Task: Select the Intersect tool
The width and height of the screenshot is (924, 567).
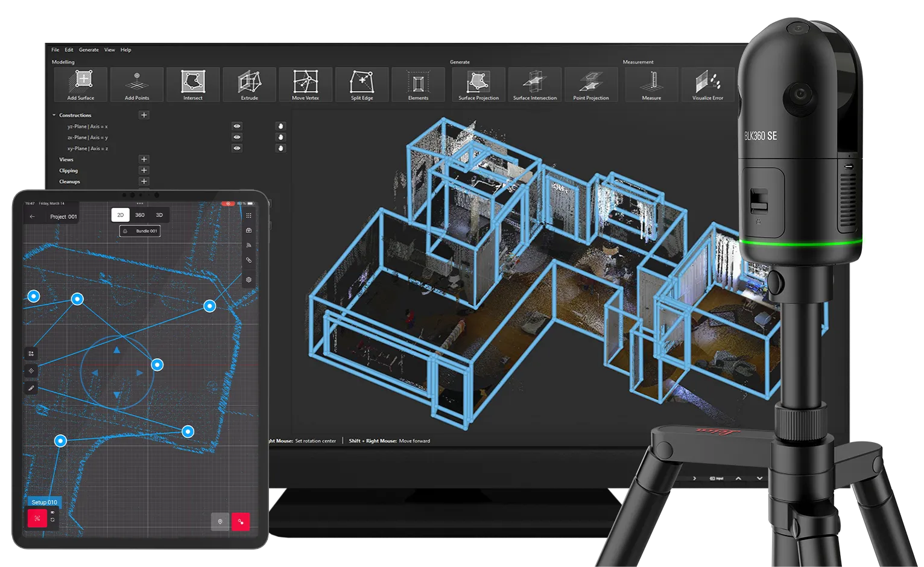Action: (193, 84)
